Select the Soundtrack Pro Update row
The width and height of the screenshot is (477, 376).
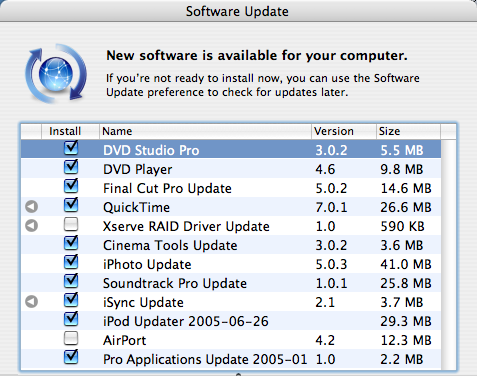(231, 283)
